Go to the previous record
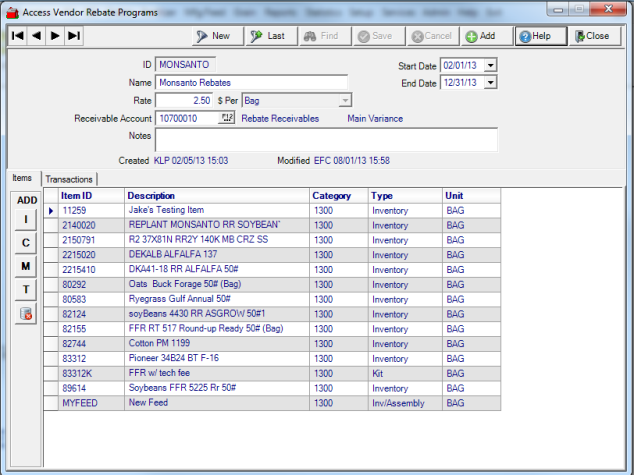Viewport: 634px width, 475px height. click(x=36, y=35)
